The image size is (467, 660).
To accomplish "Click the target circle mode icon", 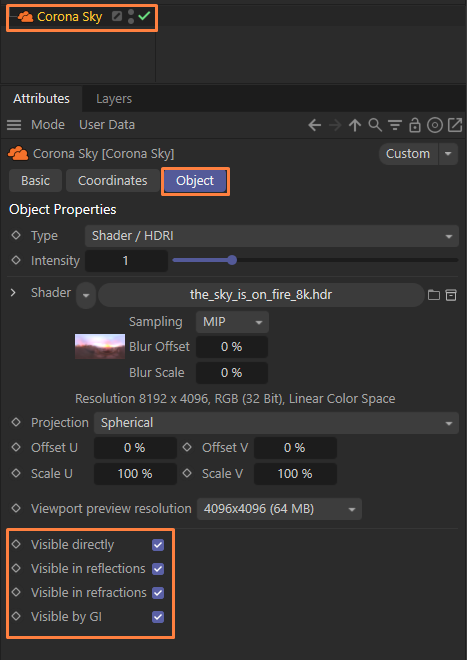I will tap(435, 125).
